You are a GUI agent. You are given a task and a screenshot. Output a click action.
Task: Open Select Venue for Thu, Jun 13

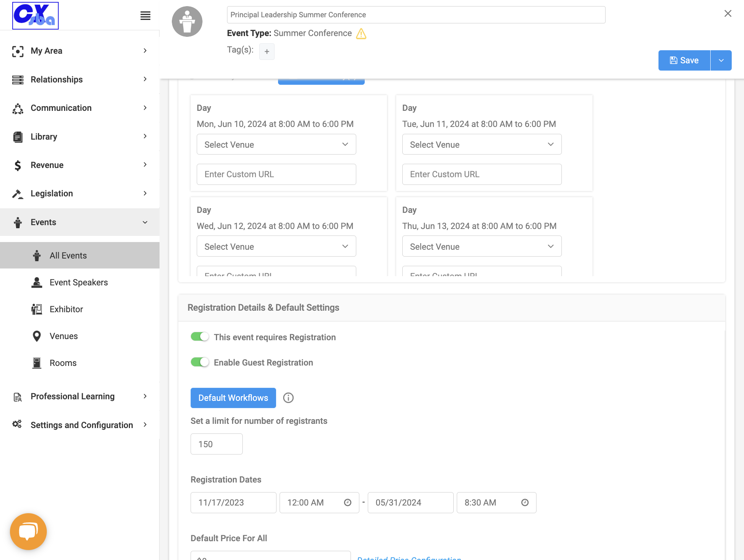482,246
